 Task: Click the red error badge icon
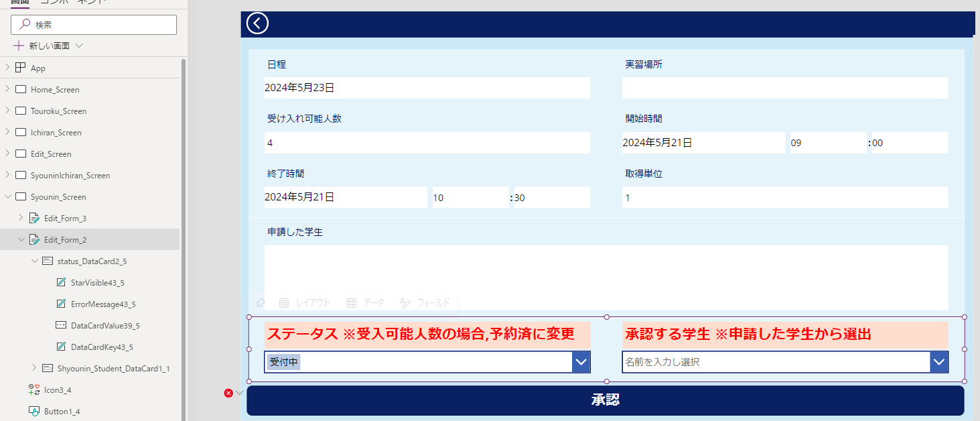[x=228, y=393]
